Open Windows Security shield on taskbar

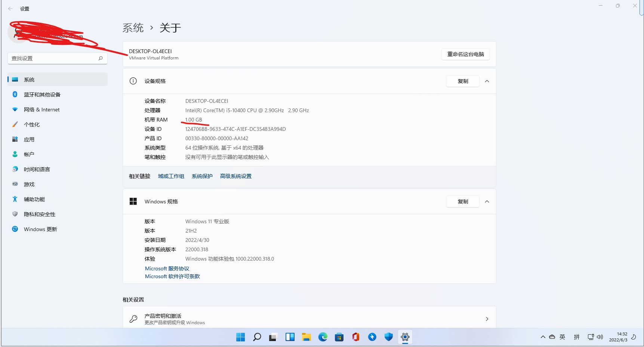click(389, 337)
